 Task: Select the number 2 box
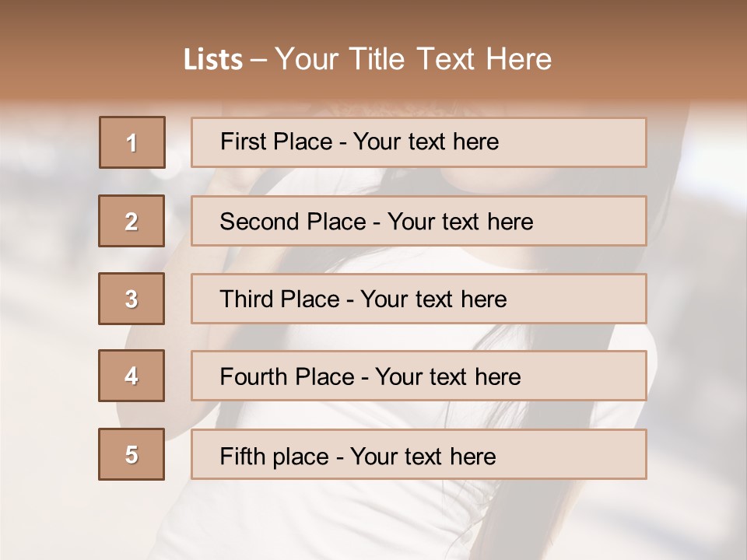(132, 221)
